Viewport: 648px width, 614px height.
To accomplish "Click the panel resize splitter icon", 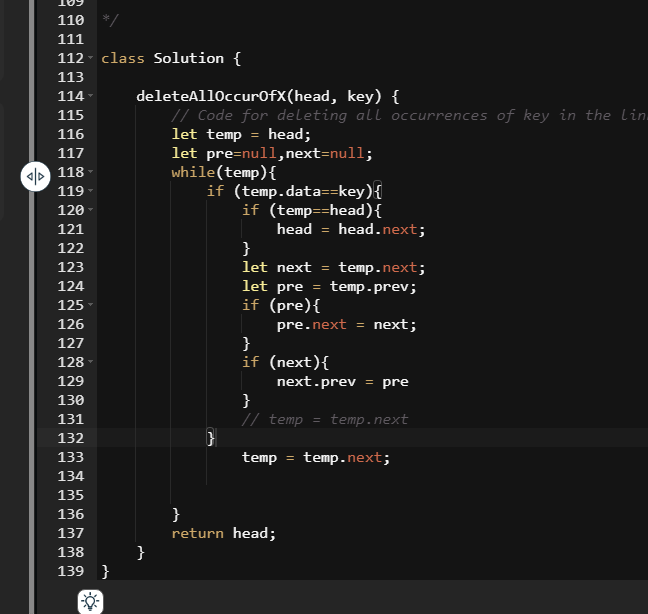I will [x=36, y=176].
